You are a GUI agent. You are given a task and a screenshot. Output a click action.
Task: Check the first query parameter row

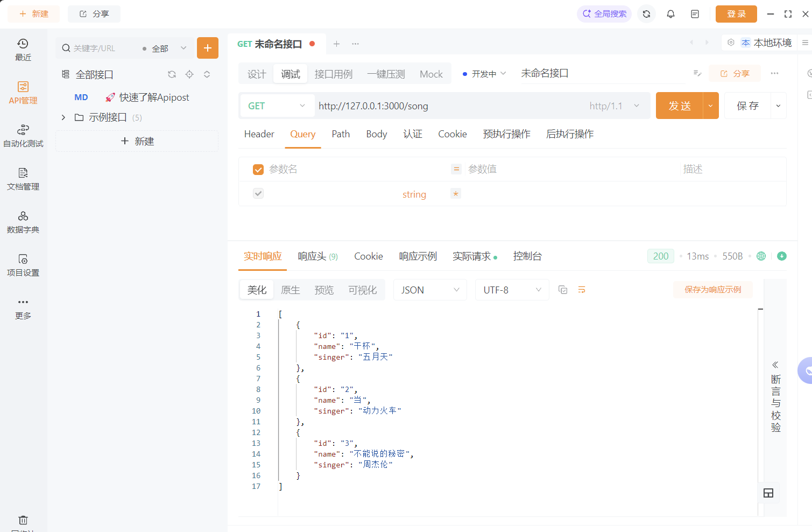258,193
